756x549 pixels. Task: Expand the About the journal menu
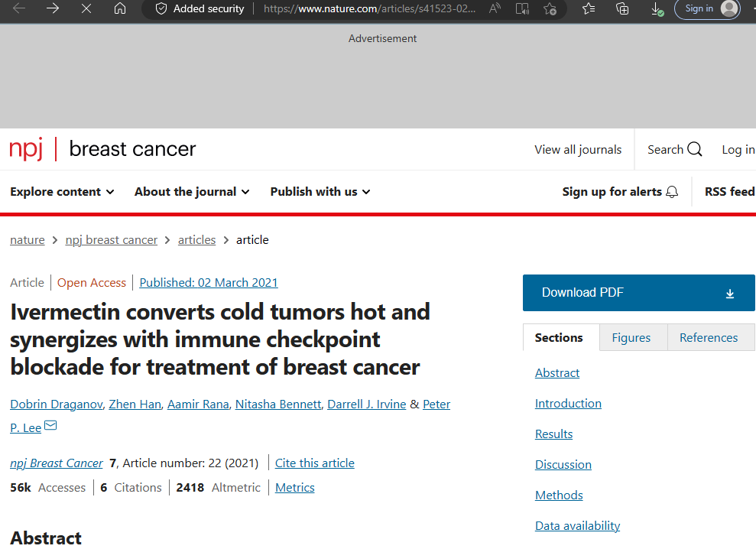[x=192, y=191]
